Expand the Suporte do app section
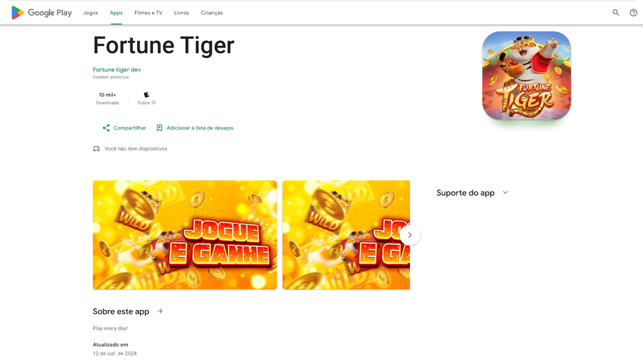Screen dimensions: 643x364 (505, 193)
